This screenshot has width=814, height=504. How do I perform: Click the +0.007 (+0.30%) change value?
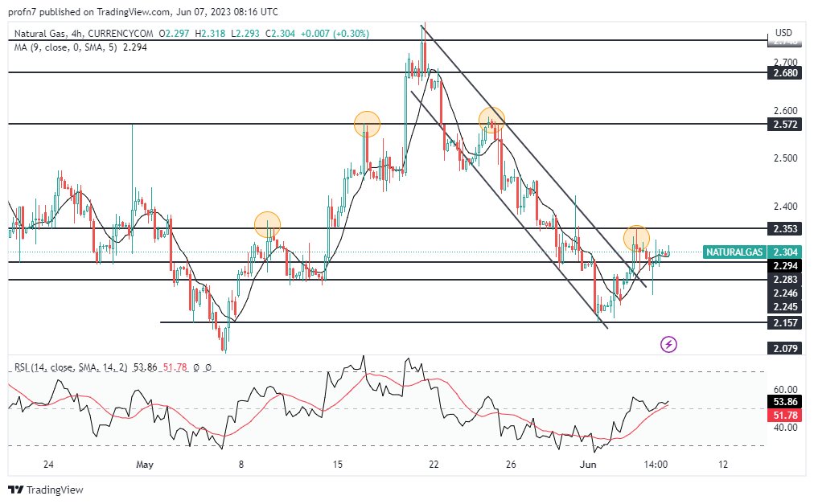click(x=335, y=34)
